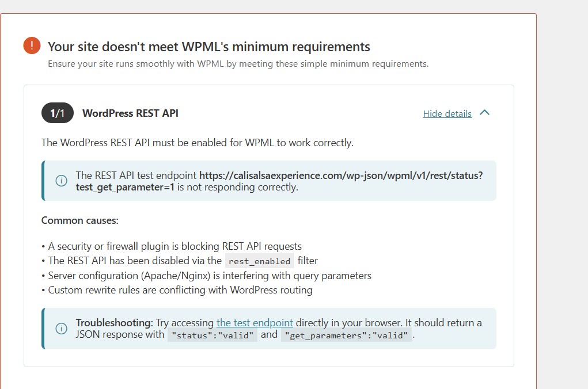Click the "REST API must be enabled" sentence
588x389 pixels.
click(x=197, y=143)
